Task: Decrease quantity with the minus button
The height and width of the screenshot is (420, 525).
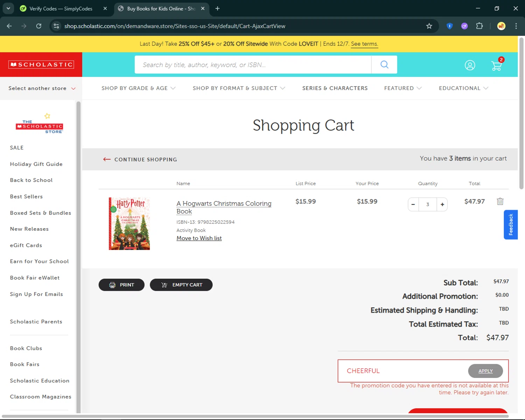Action: [x=413, y=204]
